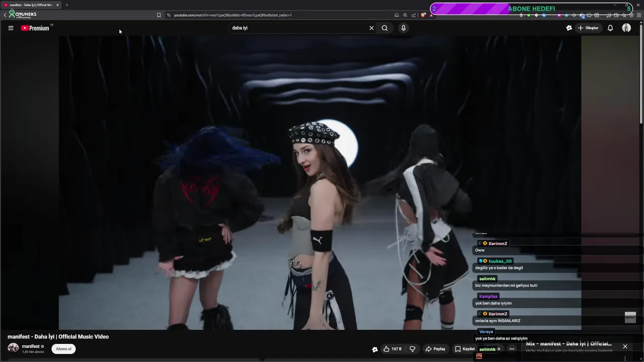Open the manifest channel avatar

[13, 348]
